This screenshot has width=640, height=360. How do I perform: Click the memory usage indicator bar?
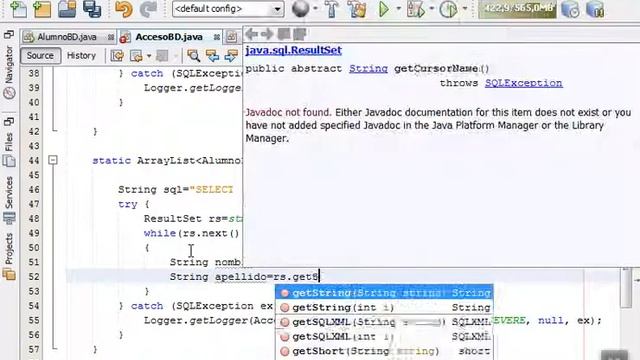tap(517, 9)
